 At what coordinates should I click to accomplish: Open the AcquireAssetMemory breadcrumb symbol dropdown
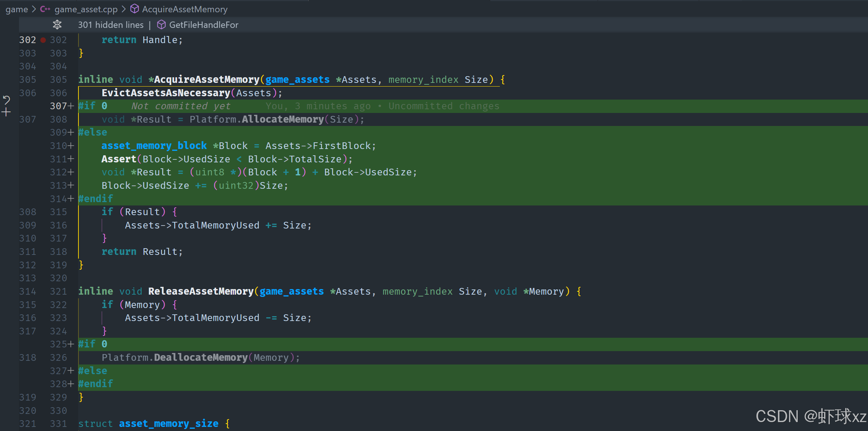(184, 9)
